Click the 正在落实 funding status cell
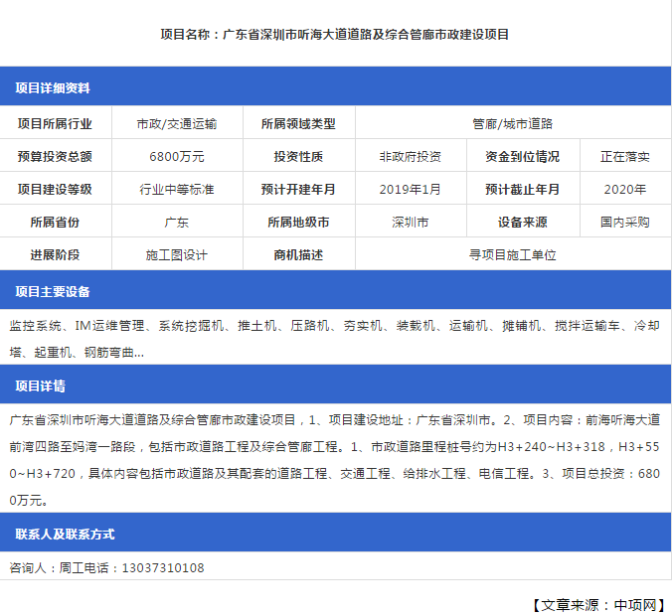 624,157
